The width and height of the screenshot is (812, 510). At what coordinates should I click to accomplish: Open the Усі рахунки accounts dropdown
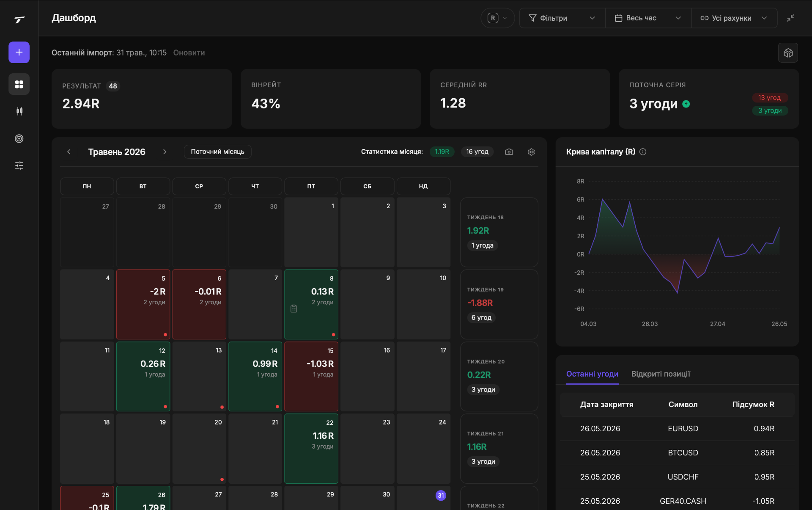click(734, 18)
